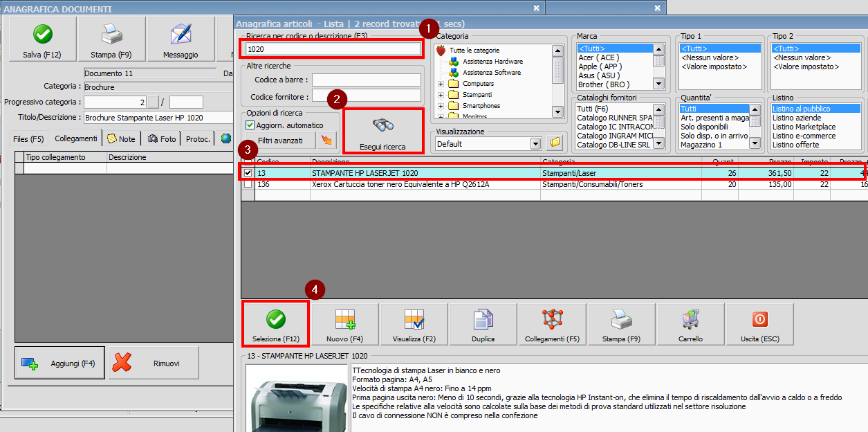Click Stampa (F9) in Anagrafica Documenti window

112,40
